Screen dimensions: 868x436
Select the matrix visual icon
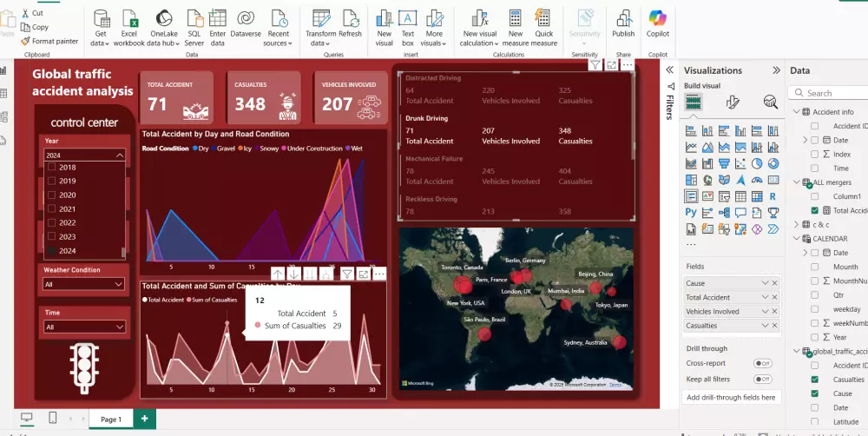click(757, 196)
